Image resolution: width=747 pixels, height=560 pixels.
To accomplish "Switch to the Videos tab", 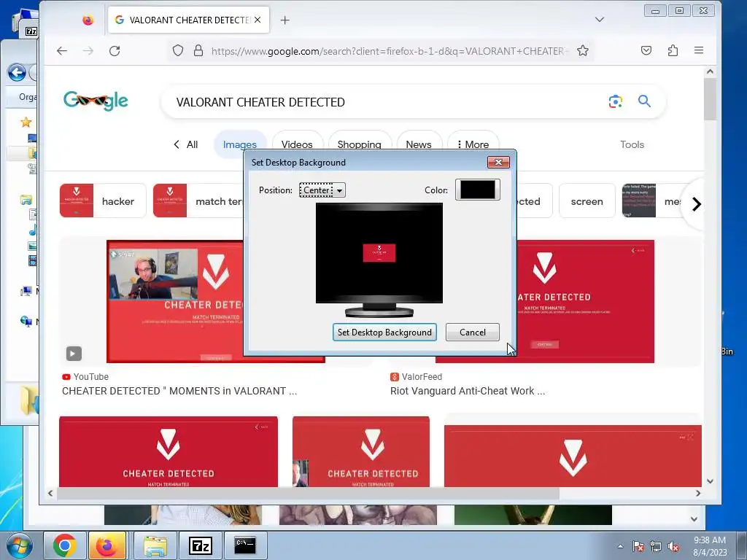I will [x=297, y=144].
